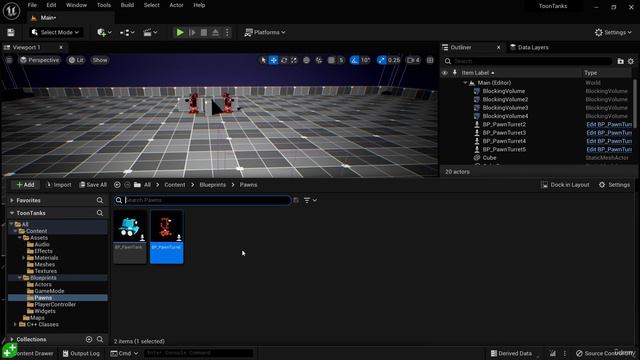
Task: Click the skip frame playback button
Action: (192, 32)
